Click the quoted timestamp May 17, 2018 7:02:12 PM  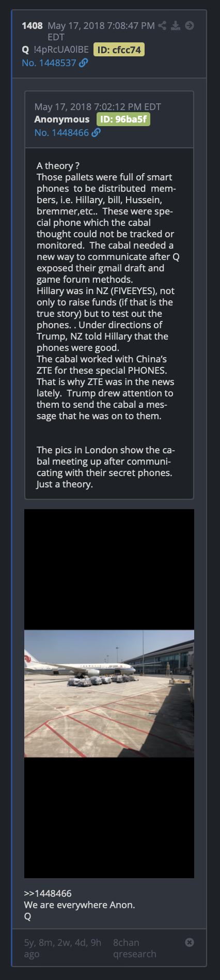point(98,106)
